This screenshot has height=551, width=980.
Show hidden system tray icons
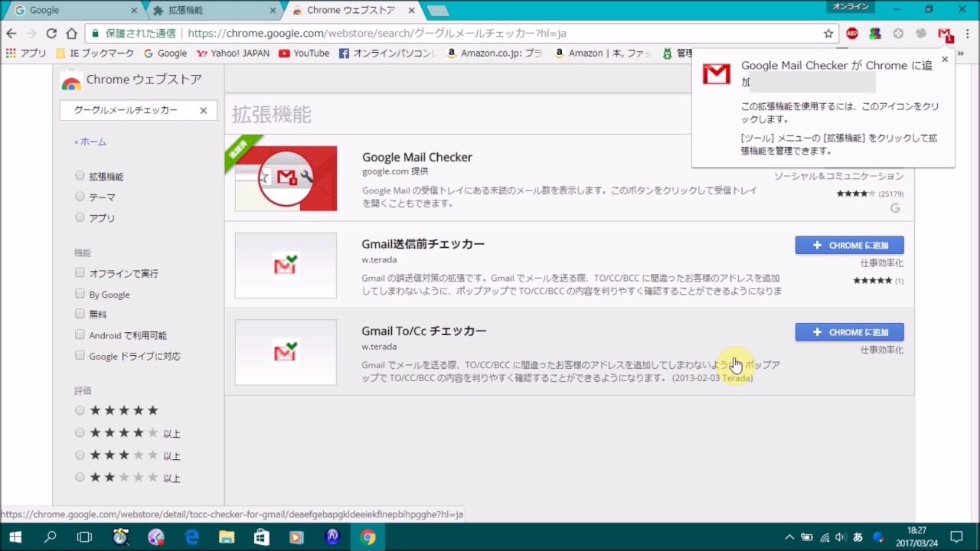coord(789,537)
